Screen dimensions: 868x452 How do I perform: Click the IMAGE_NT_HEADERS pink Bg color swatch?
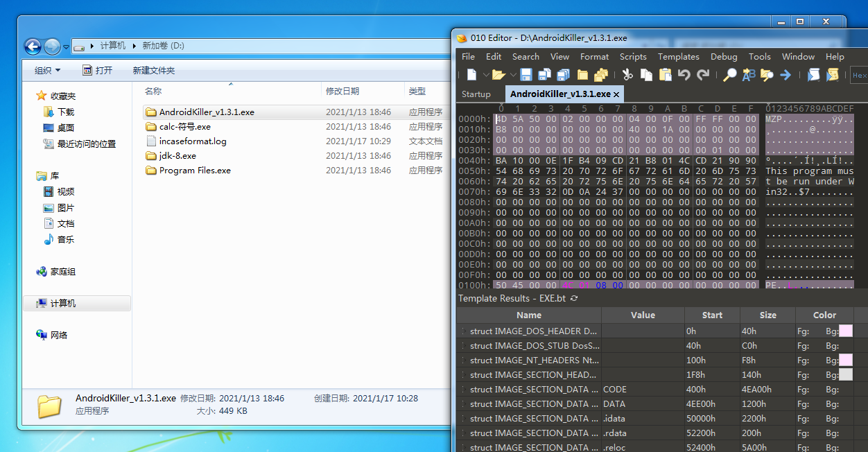(x=846, y=360)
